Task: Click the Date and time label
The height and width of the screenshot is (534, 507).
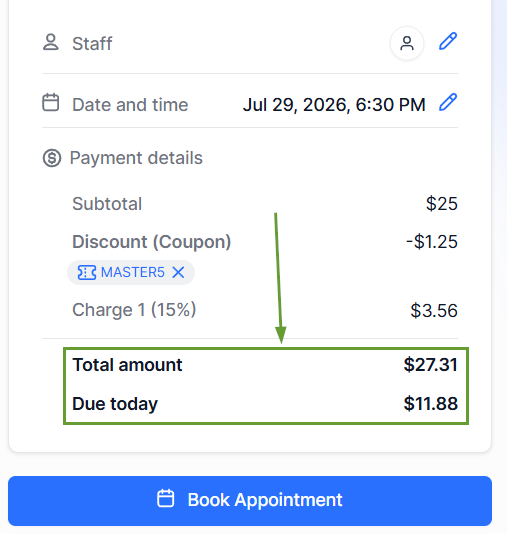Action: click(x=130, y=105)
